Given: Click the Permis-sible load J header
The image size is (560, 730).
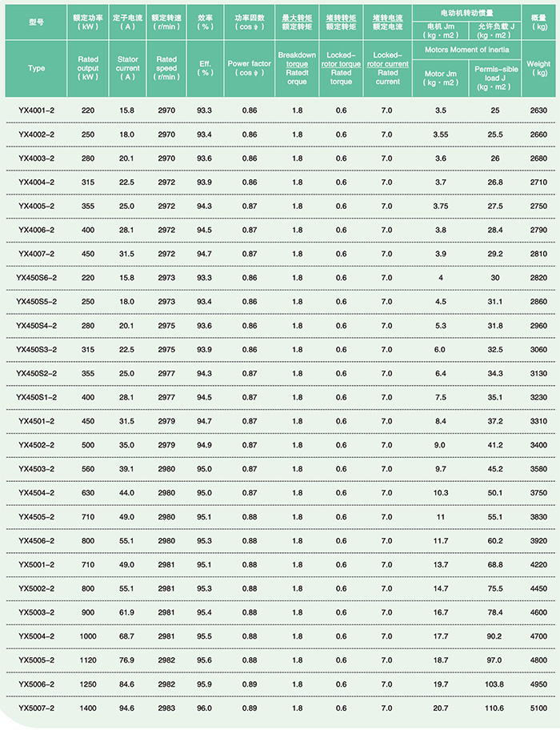Looking at the screenshot, I should (x=496, y=78).
